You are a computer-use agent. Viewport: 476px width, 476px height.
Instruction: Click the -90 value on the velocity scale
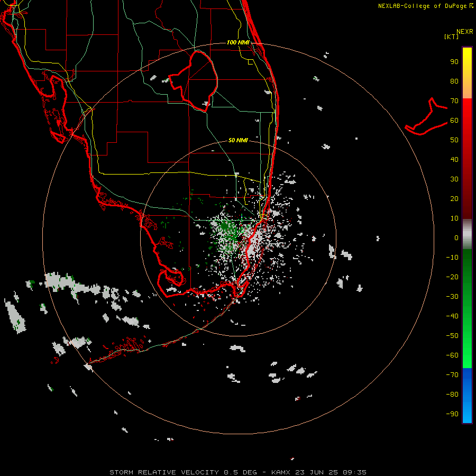point(452,414)
